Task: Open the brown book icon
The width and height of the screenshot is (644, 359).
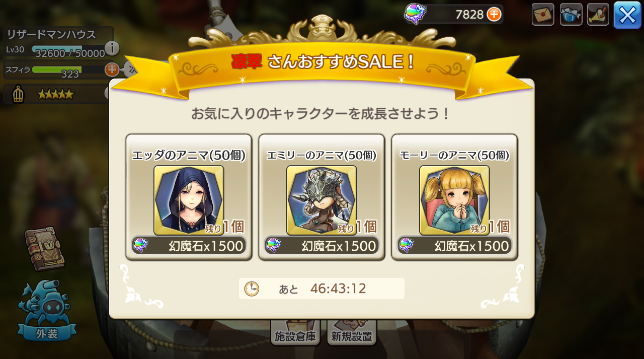Action: click(x=45, y=248)
